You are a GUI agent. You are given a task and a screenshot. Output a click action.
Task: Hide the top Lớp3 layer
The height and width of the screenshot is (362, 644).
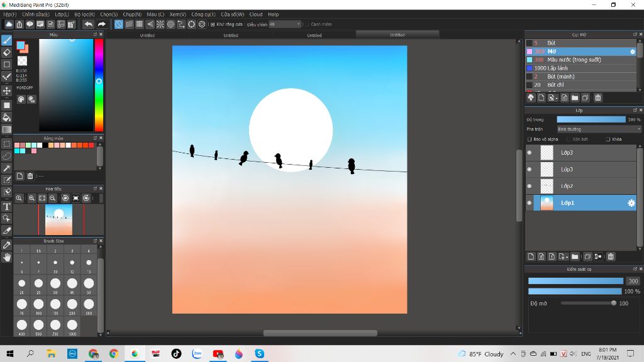(530, 153)
